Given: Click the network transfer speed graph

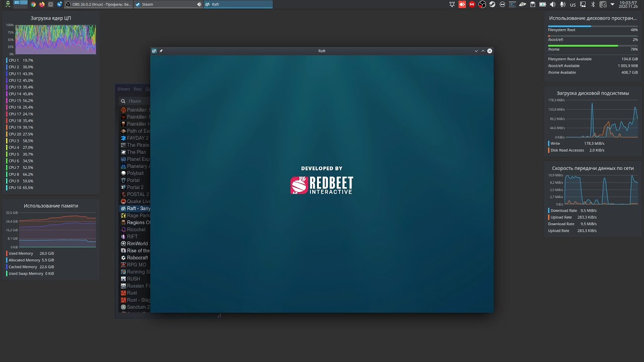Looking at the screenshot, I should tap(601, 190).
